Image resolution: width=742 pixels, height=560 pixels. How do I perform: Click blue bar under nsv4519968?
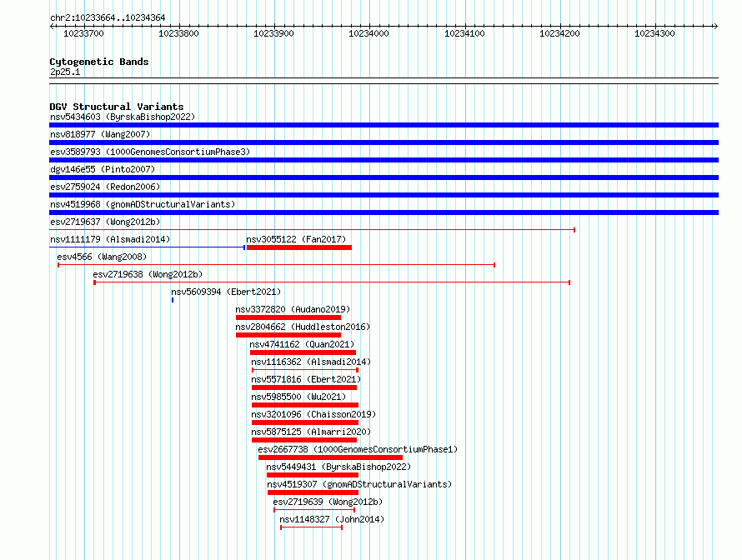(384, 212)
